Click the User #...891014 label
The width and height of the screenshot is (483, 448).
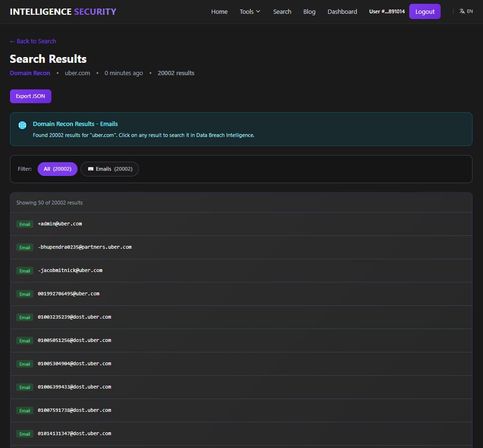(387, 11)
